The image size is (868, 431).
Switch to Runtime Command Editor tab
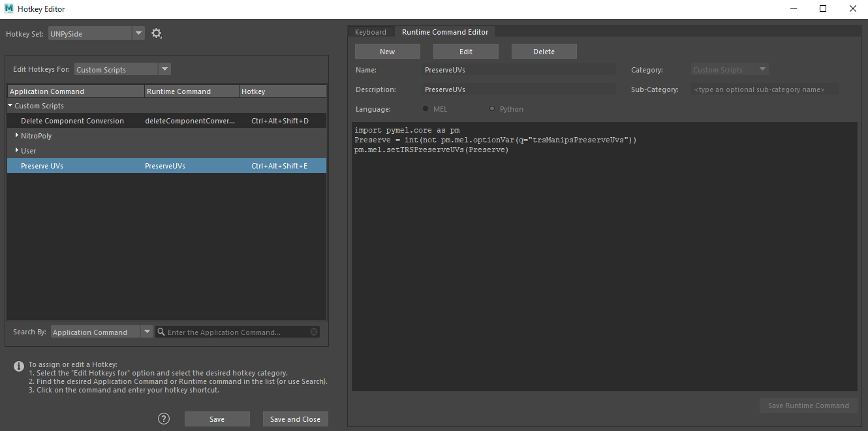coord(444,32)
